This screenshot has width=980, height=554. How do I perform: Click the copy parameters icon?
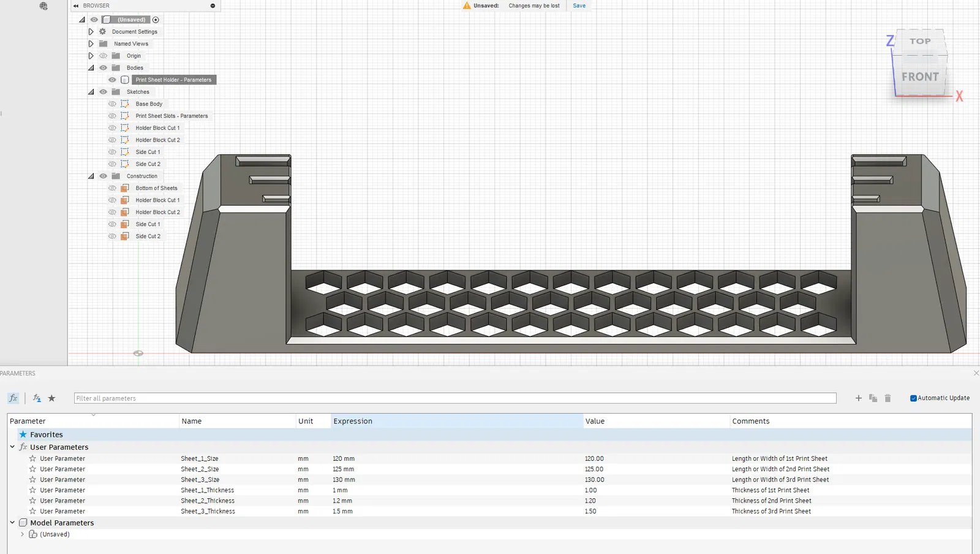pyautogui.click(x=873, y=398)
